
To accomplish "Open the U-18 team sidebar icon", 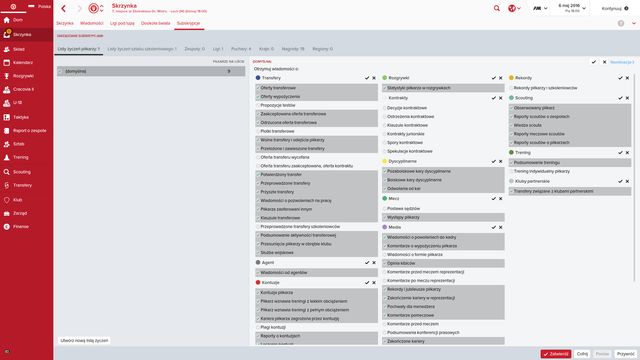I will tap(7, 103).
